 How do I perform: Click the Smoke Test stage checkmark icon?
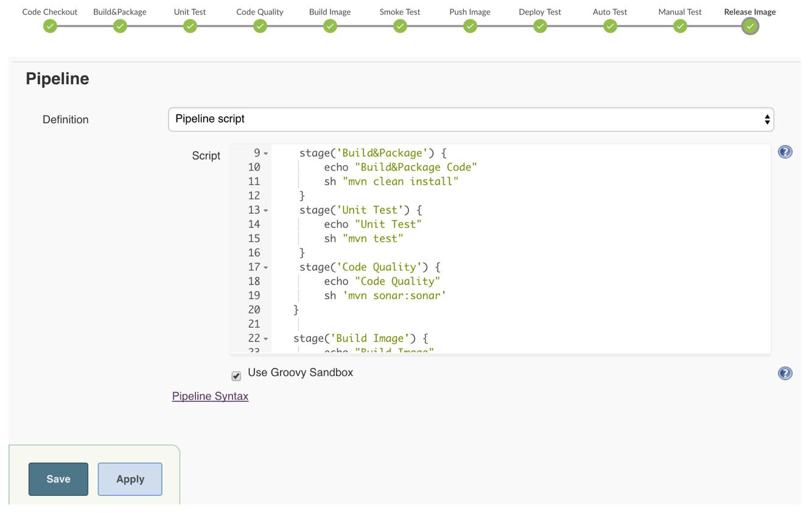[400, 26]
